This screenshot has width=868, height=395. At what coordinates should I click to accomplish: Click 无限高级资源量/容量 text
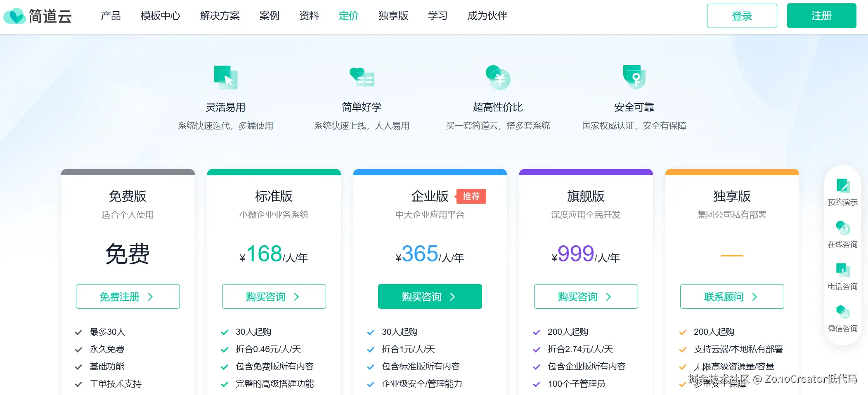click(734, 367)
